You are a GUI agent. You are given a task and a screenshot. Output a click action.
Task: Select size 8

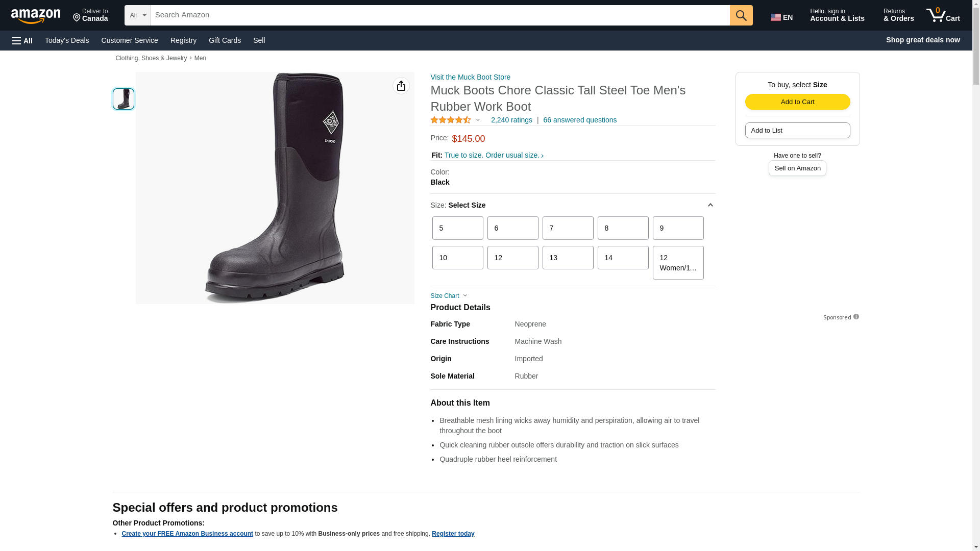[623, 228]
